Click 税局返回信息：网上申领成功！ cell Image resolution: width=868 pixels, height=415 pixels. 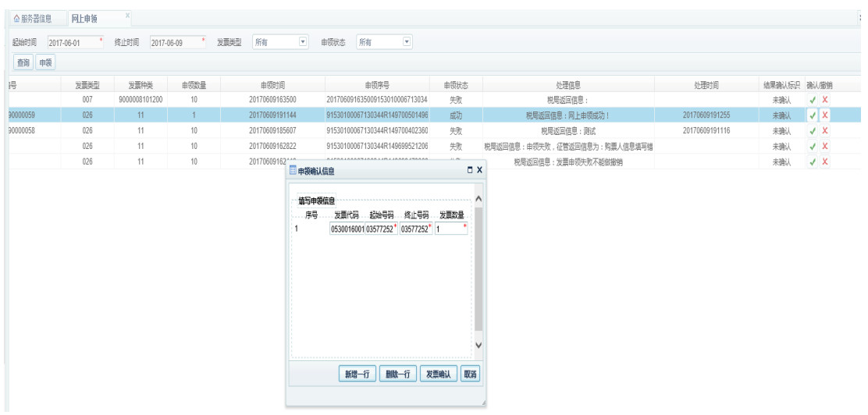coord(568,115)
